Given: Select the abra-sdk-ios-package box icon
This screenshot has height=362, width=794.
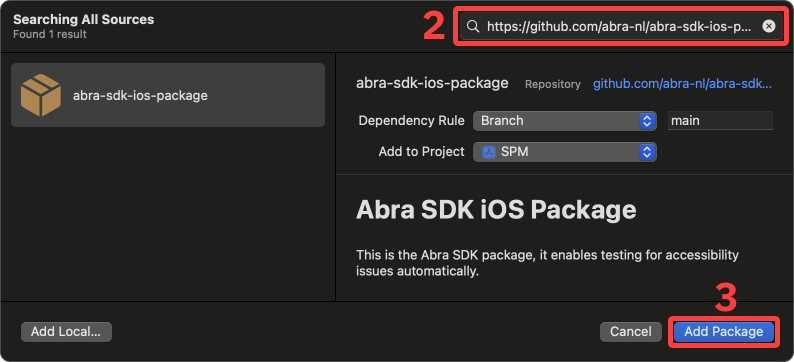Looking at the screenshot, I should click(x=41, y=95).
